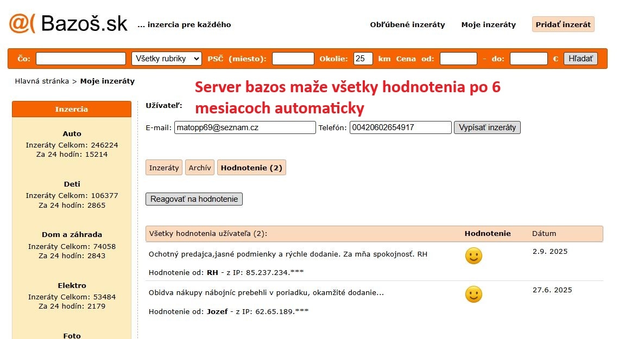
Task: Switch to the Archív tab
Action: [200, 167]
